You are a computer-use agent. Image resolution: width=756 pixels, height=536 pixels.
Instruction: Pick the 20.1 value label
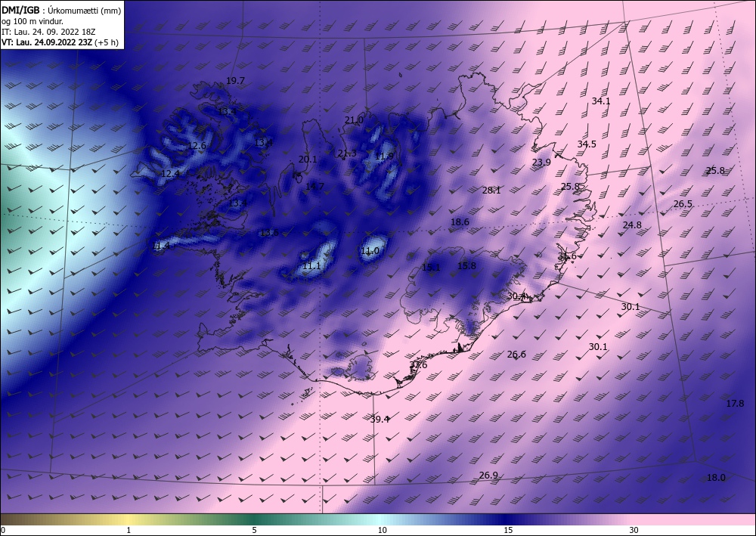click(308, 159)
